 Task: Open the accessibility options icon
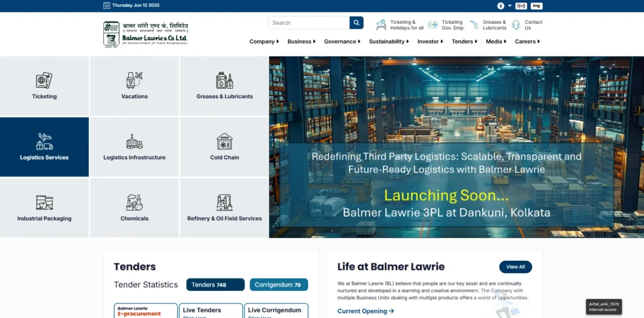500,6
